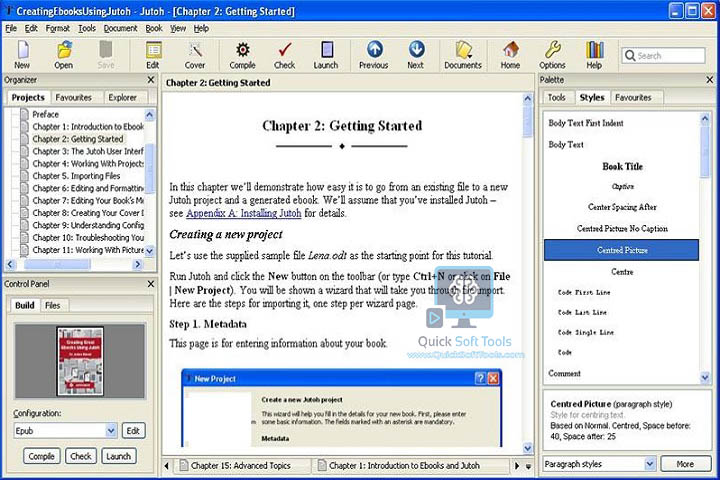
Task: Go to Previous document with arrow icon
Action: (x=374, y=55)
